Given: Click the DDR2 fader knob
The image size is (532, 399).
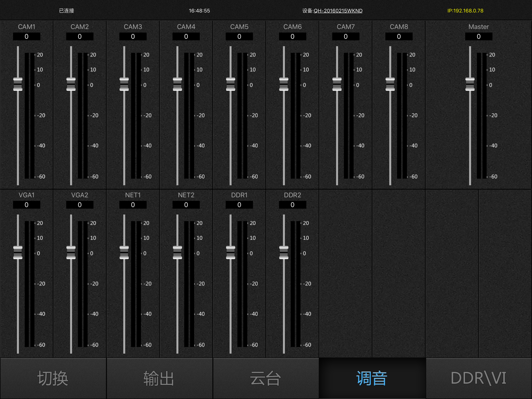Looking at the screenshot, I should point(284,252).
